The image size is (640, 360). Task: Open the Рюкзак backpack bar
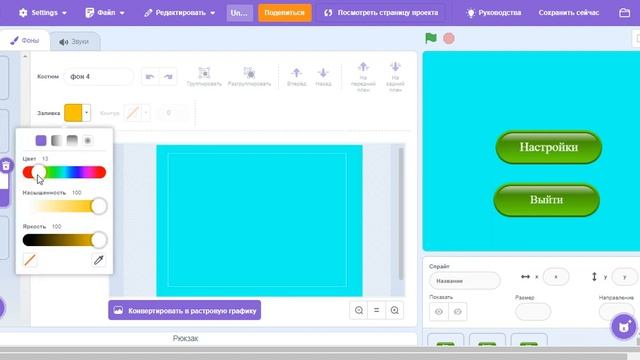(x=186, y=338)
